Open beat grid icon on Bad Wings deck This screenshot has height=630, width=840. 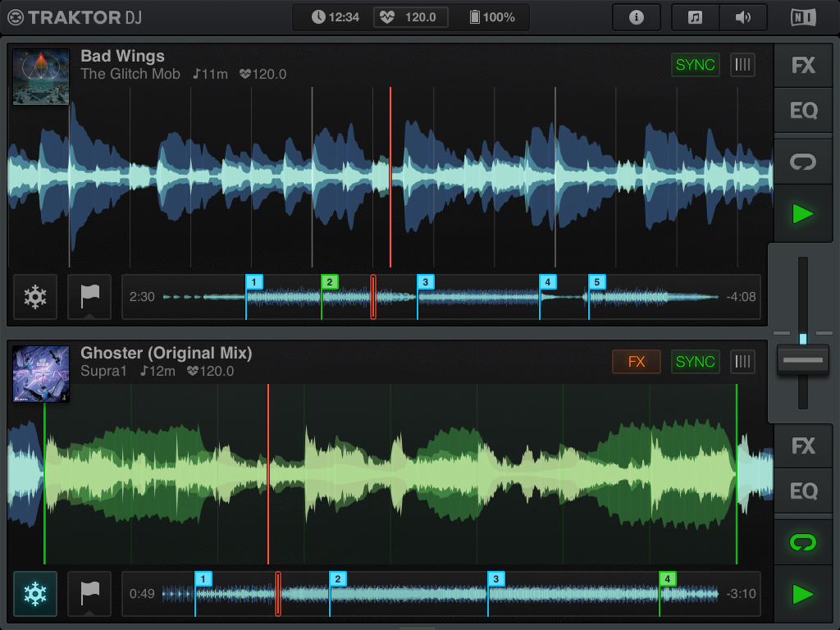(742, 65)
